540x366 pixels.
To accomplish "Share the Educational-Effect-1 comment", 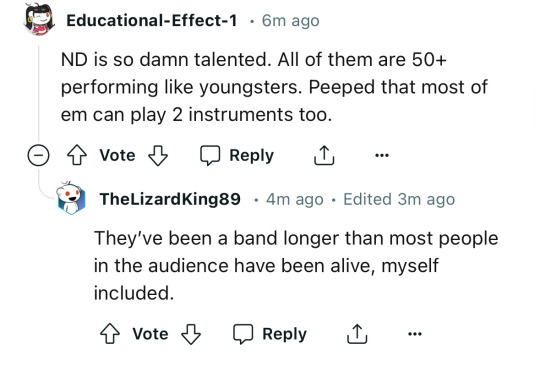I will pos(324,155).
